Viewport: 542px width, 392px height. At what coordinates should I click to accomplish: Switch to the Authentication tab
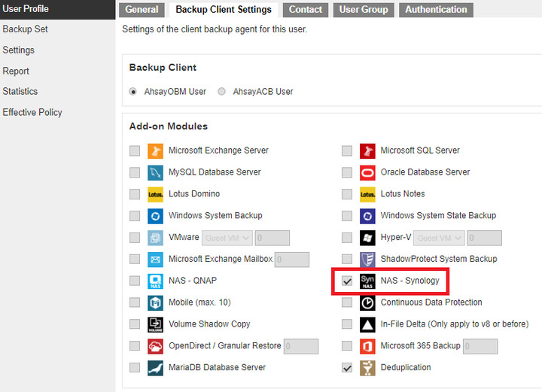[436, 10]
